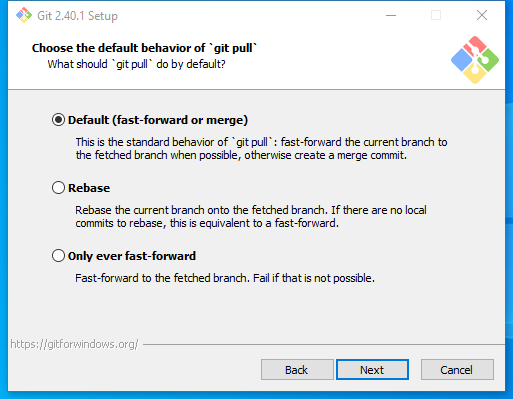This screenshot has width=513, height=399.
Task: Minimize the Git Setup window
Action: 391,15
